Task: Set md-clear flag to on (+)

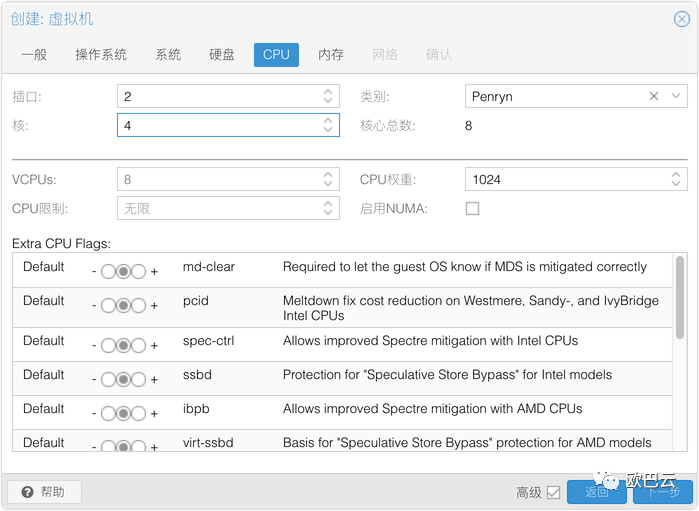Action: (139, 272)
